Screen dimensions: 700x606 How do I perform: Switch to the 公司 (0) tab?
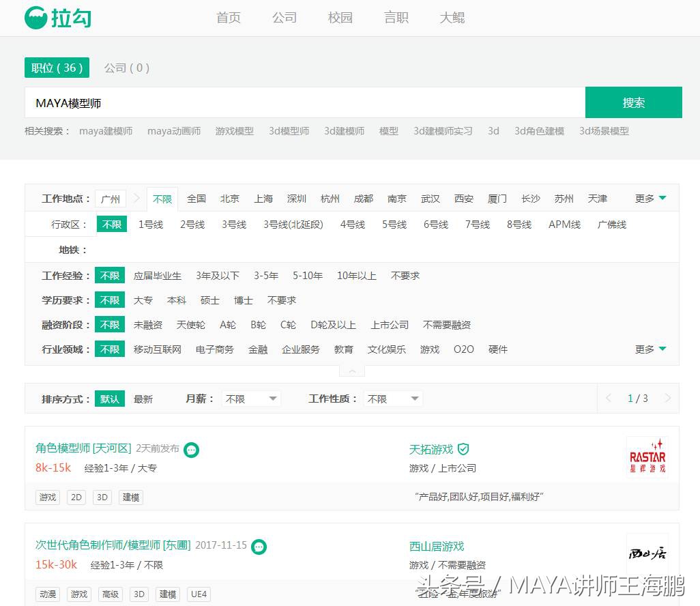pos(126,68)
